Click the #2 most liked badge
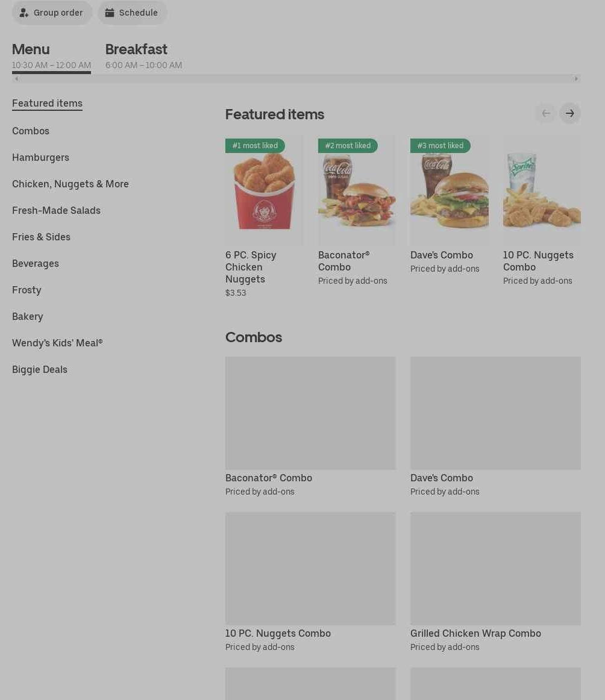 tap(348, 146)
